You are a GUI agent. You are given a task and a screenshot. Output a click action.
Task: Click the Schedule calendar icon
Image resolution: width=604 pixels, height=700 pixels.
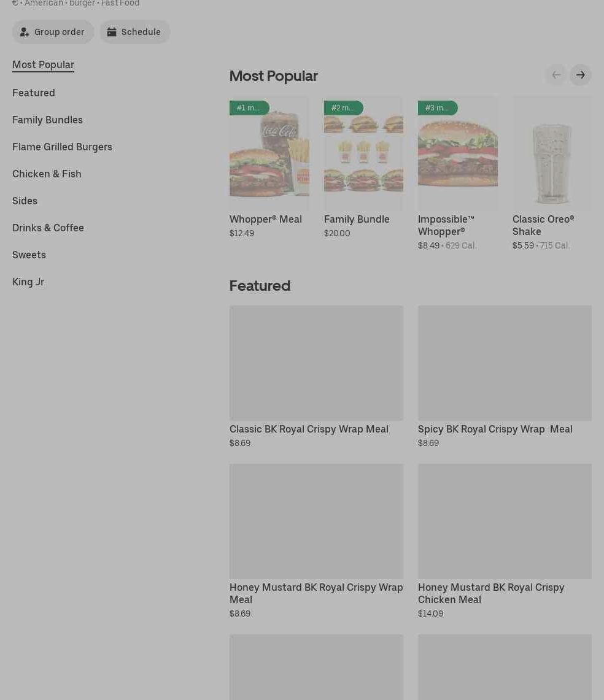point(112,32)
